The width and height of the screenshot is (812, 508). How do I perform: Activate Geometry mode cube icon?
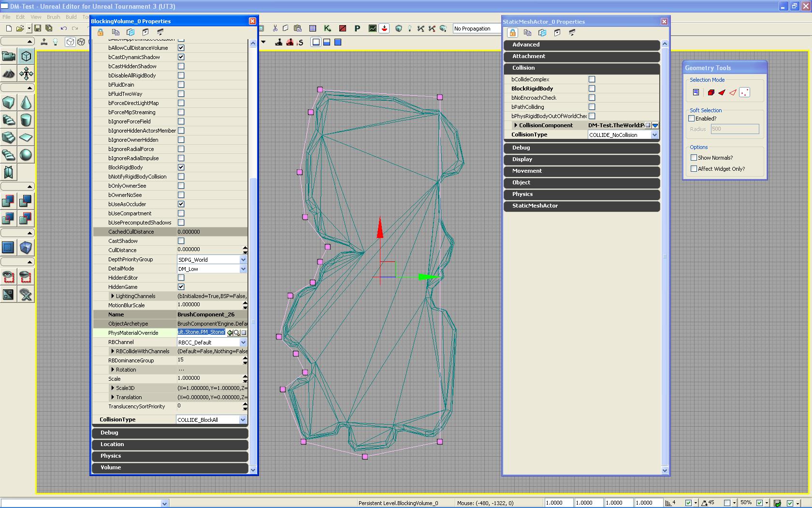pyautogui.click(x=26, y=56)
